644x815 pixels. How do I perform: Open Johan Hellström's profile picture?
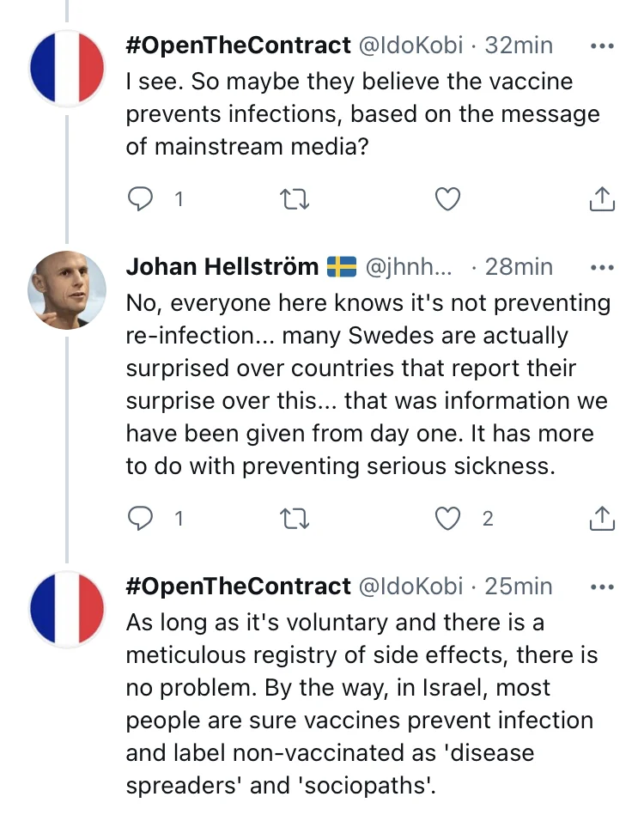click(x=67, y=289)
